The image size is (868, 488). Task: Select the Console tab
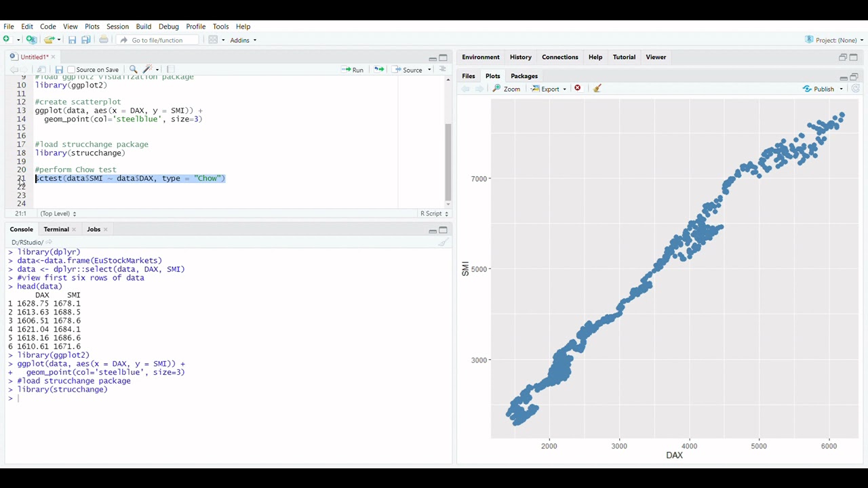click(x=22, y=229)
